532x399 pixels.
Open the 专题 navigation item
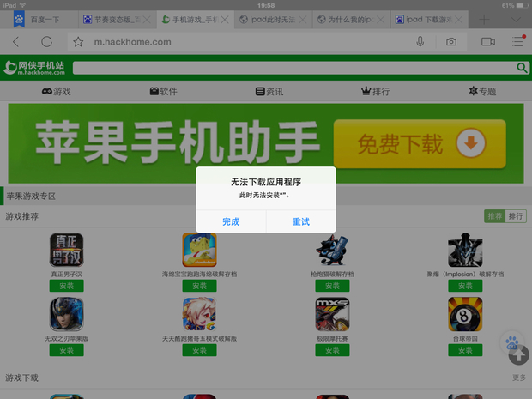(x=482, y=91)
